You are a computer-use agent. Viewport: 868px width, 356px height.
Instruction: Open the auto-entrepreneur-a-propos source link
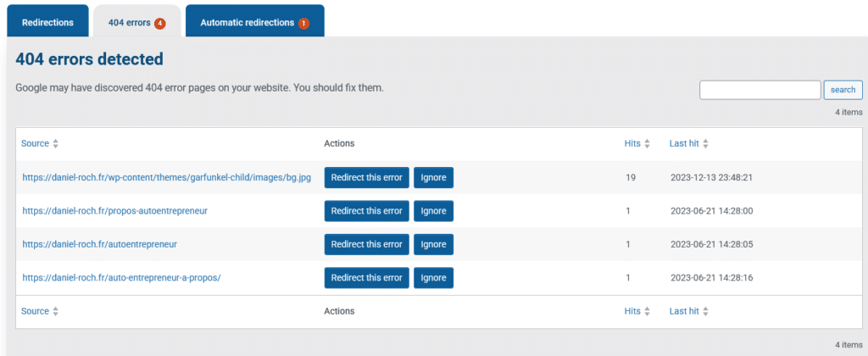click(x=121, y=277)
